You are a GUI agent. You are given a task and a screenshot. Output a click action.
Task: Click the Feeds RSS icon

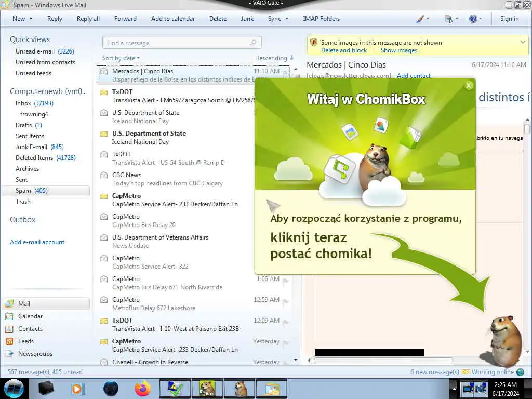[9, 341]
